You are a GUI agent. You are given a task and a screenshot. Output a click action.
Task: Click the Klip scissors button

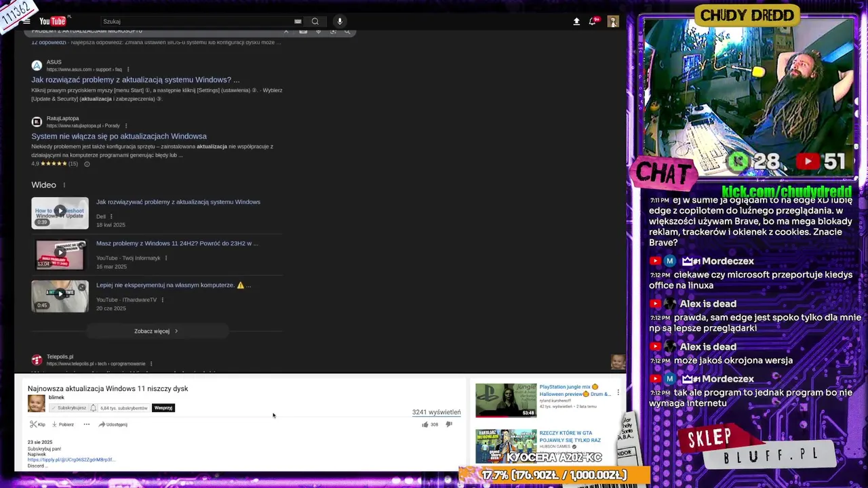tap(37, 424)
